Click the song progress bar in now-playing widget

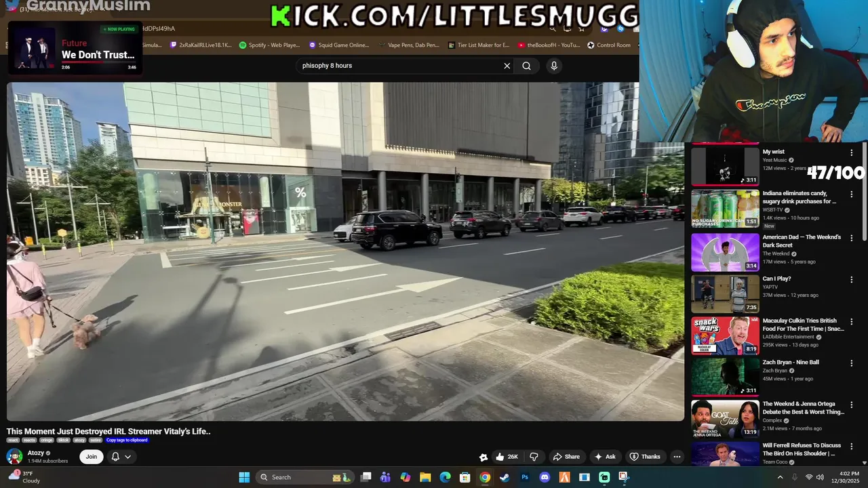click(99, 62)
